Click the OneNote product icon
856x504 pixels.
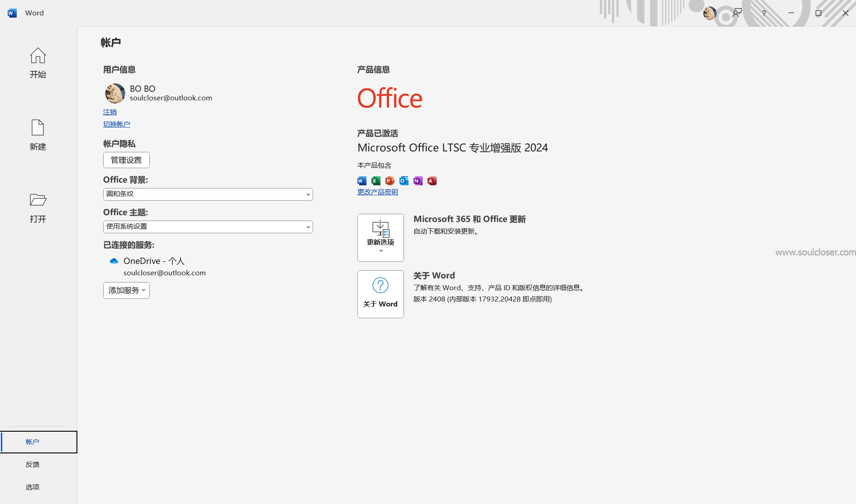418,181
